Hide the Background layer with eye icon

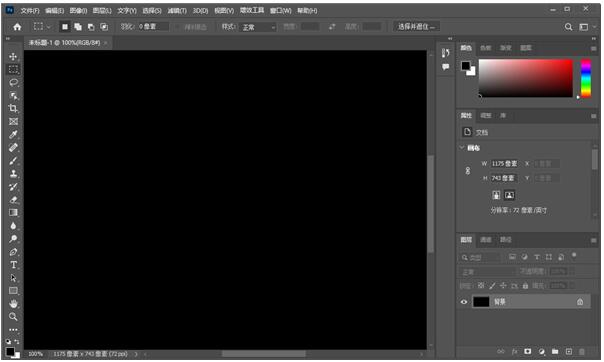tap(464, 302)
